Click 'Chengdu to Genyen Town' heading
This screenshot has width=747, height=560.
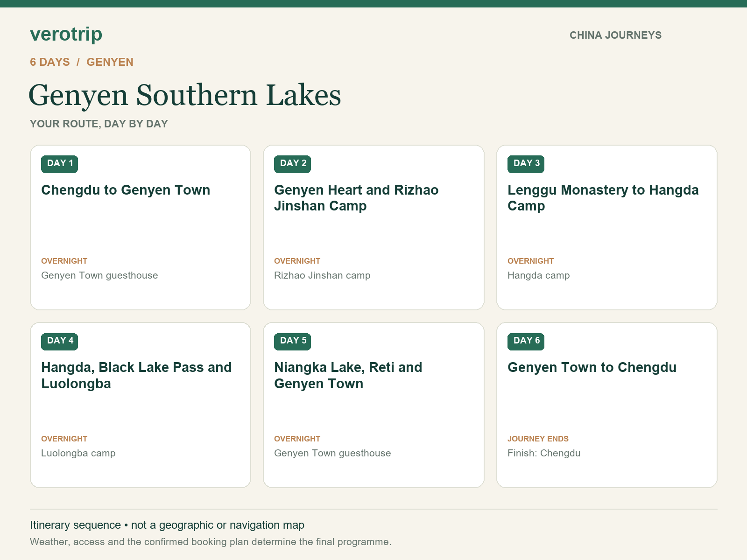pos(126,190)
